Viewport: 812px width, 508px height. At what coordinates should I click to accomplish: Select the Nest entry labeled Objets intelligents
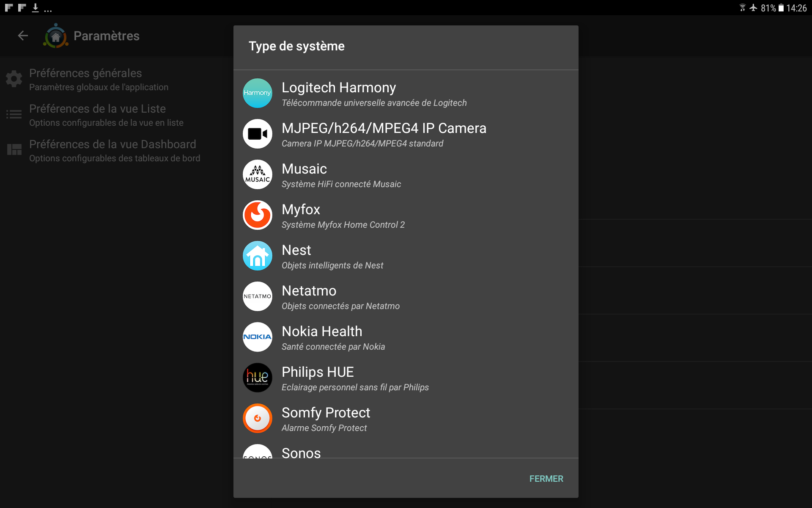[x=332, y=256]
